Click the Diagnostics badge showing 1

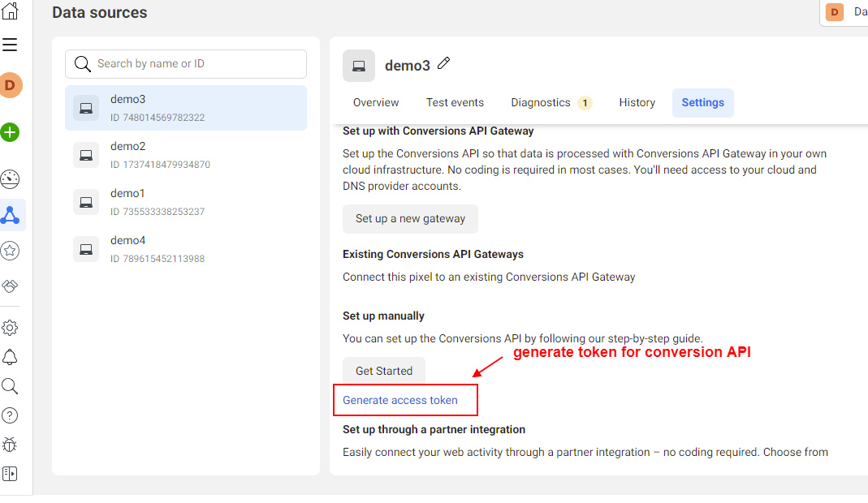tap(585, 103)
